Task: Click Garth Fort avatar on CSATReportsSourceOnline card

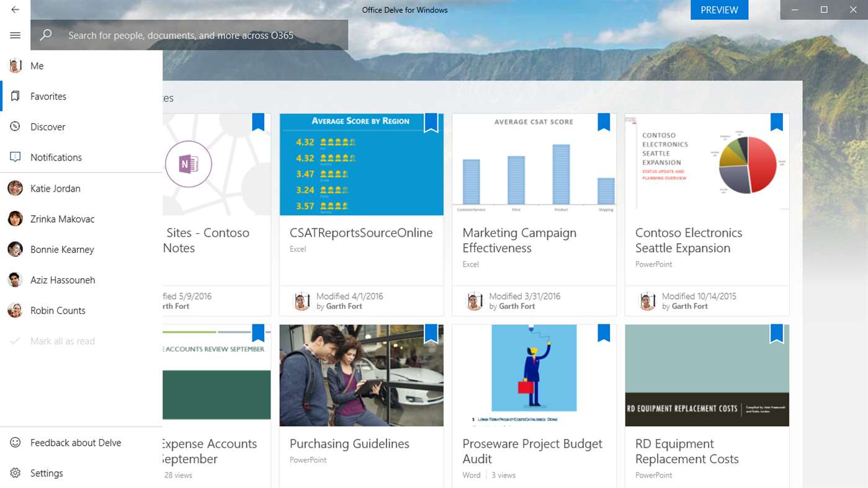Action: [302, 301]
